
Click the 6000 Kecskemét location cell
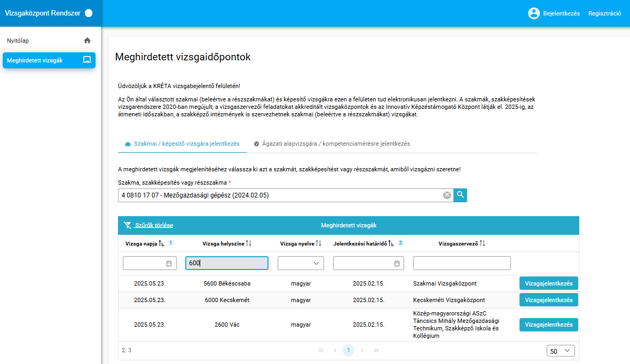(x=227, y=300)
